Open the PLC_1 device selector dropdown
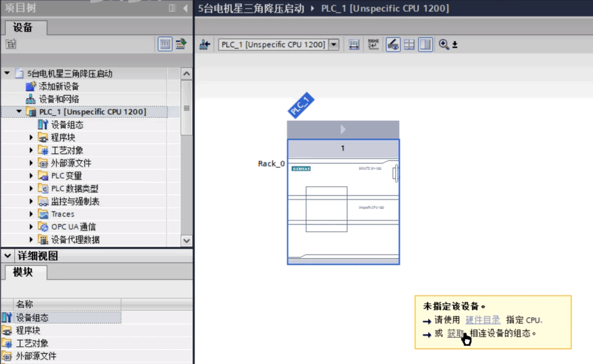The height and width of the screenshot is (364, 593). [334, 44]
